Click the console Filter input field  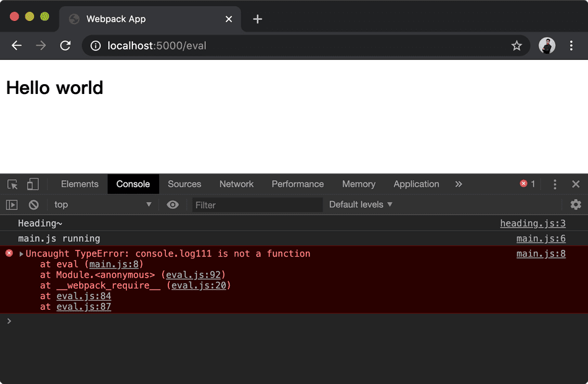(x=257, y=205)
